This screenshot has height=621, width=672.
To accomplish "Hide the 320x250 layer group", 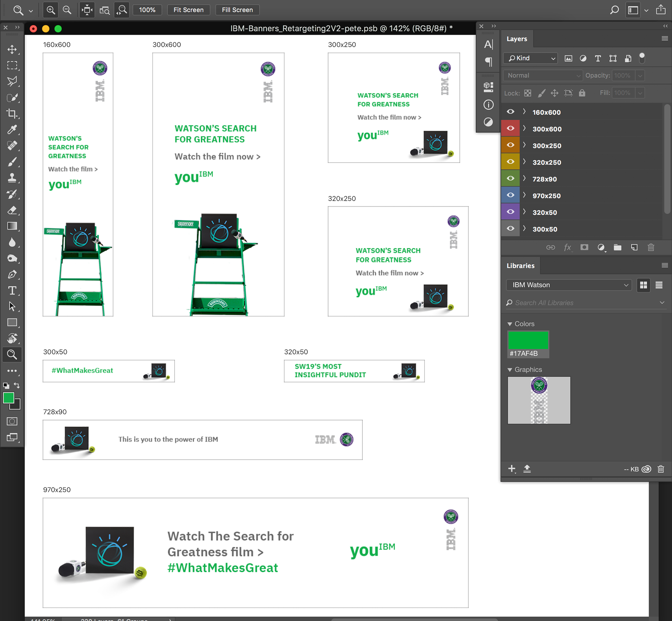I will (x=511, y=162).
